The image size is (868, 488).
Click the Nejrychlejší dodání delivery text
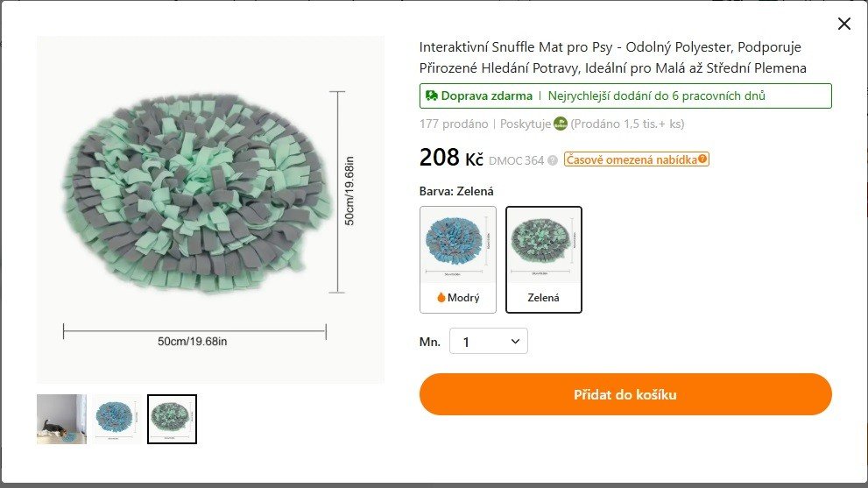tap(657, 95)
